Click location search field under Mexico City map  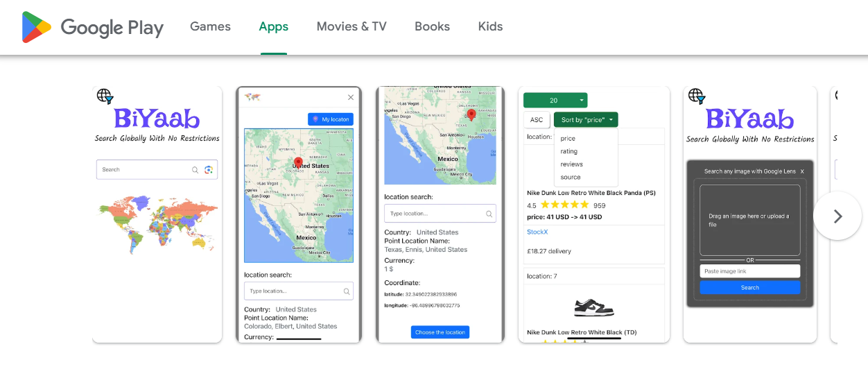(299, 291)
